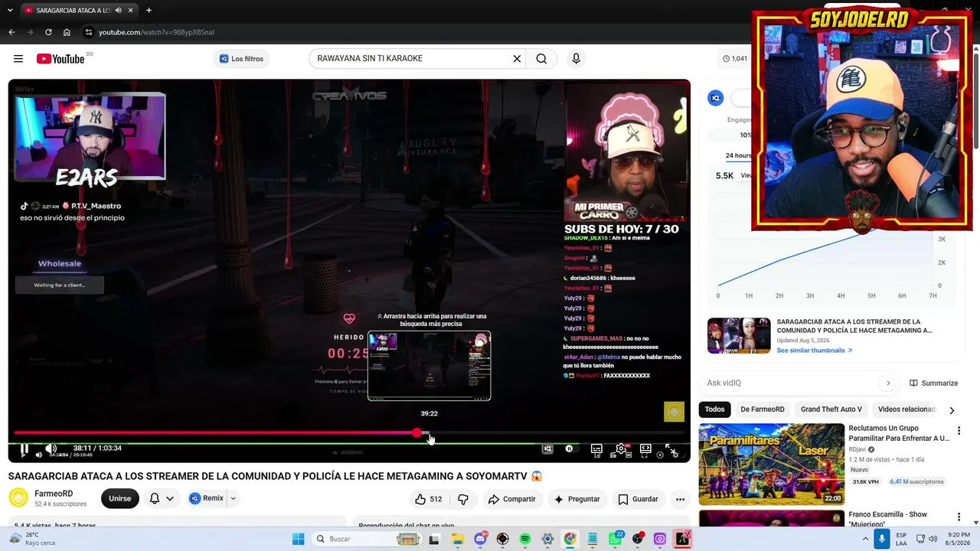Open the Paramilitares video thumbnail
980x551 pixels.
771,465
